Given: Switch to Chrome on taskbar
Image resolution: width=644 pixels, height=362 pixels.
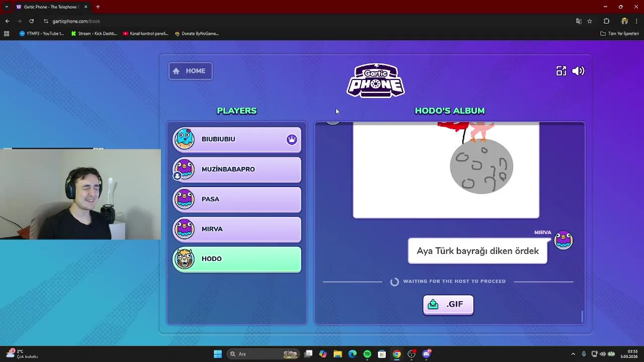Looking at the screenshot, I should (397, 354).
